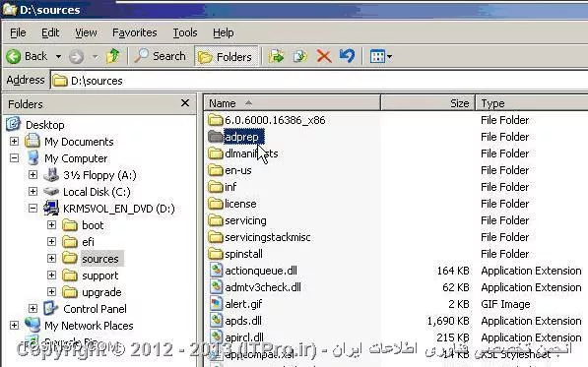
Task: Select Desktop in folder tree
Action: click(x=45, y=125)
